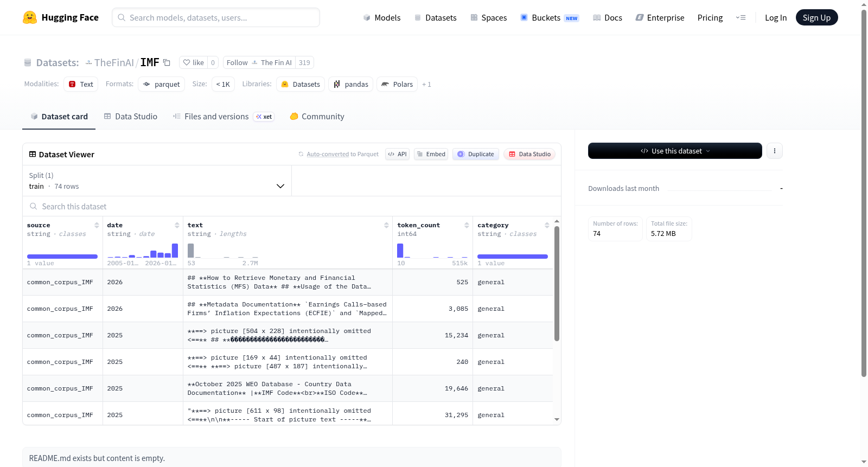Click the table scroll down arrow
The width and height of the screenshot is (868, 467).
coord(557,419)
